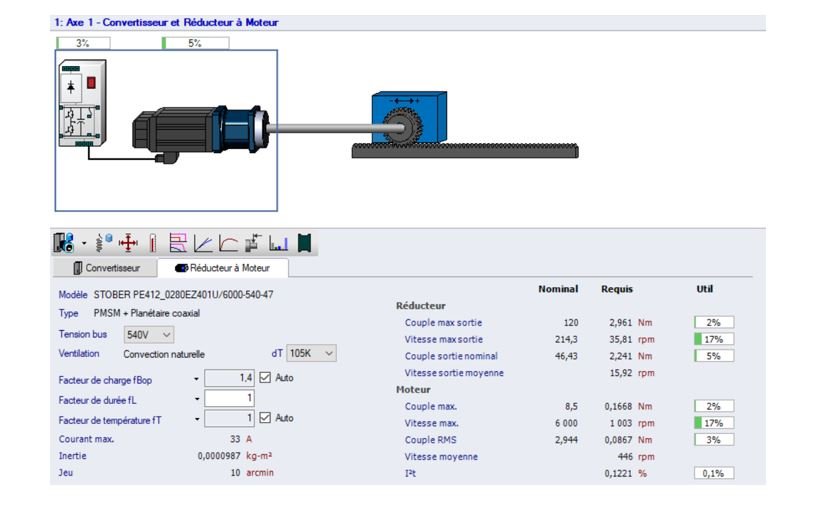Click the Requis column header
Viewport: 839px width, 516px height.
[617, 289]
